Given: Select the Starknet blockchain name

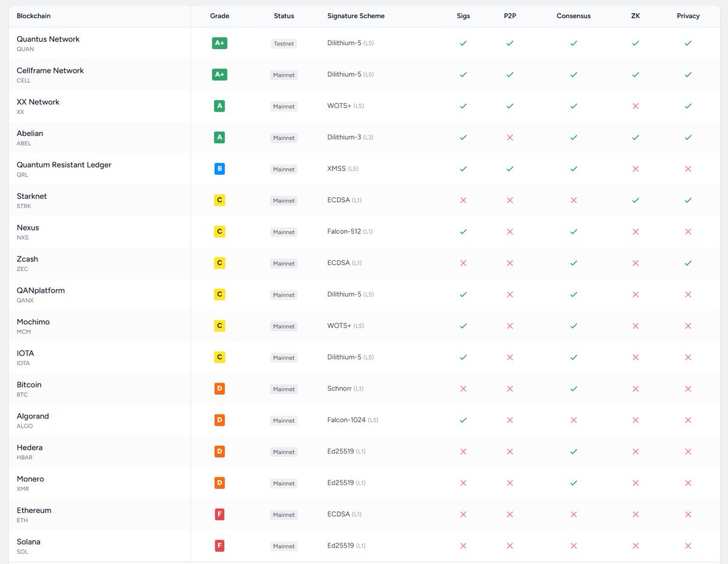Looking at the screenshot, I should click(x=32, y=196).
